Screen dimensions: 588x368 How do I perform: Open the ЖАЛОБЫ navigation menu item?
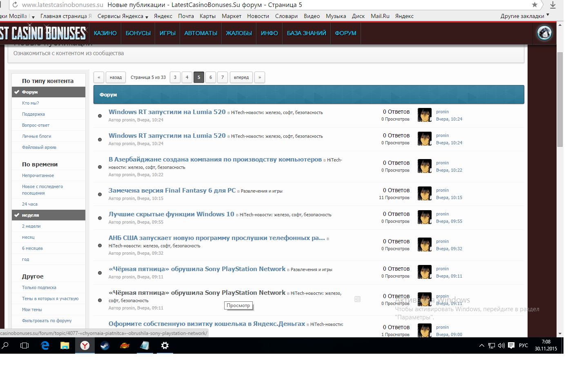239,33
